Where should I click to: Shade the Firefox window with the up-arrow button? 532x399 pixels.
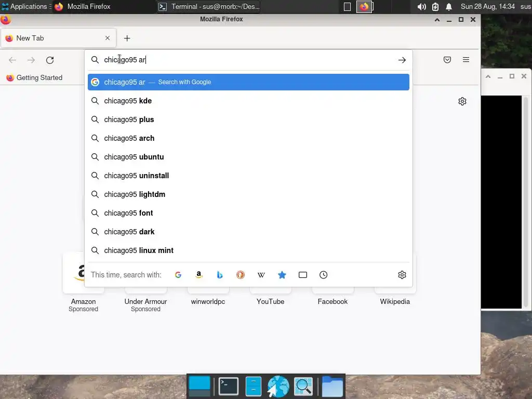437,20
